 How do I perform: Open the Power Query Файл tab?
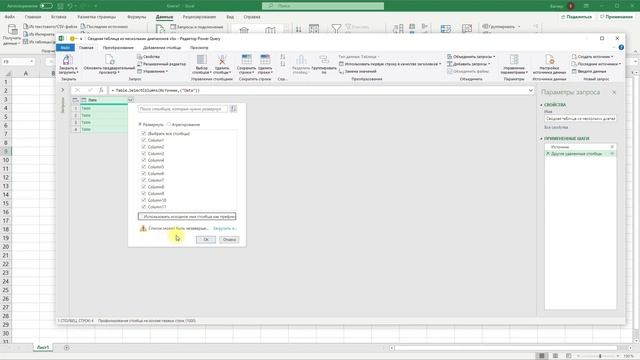pyautogui.click(x=65, y=48)
